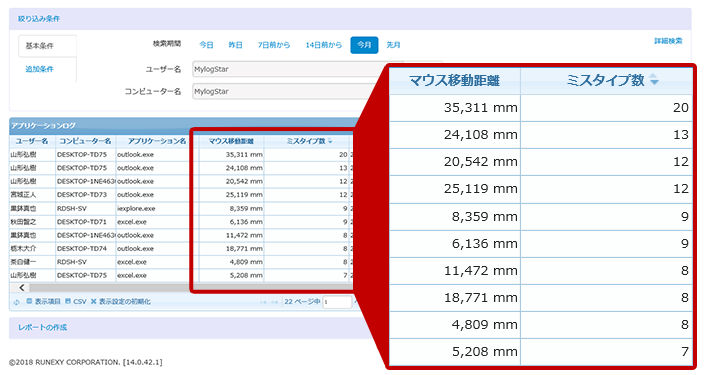Click the DESKTOP-TD73 computer cell
Viewport: 704px width, 375px height.
85,195
